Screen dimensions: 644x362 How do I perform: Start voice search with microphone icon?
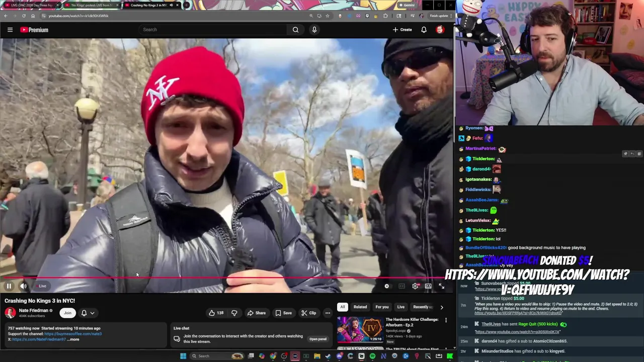[x=314, y=30]
